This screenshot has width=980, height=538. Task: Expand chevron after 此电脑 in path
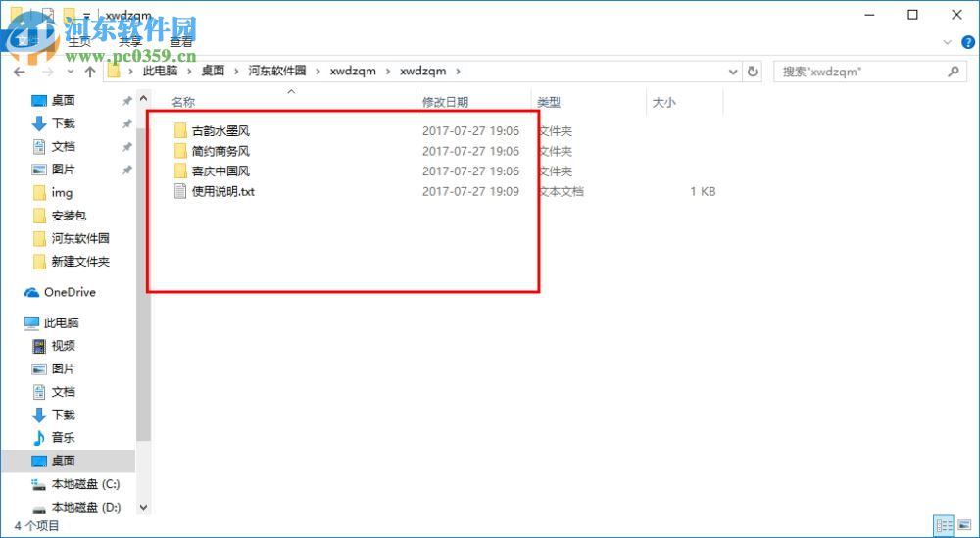coord(189,72)
